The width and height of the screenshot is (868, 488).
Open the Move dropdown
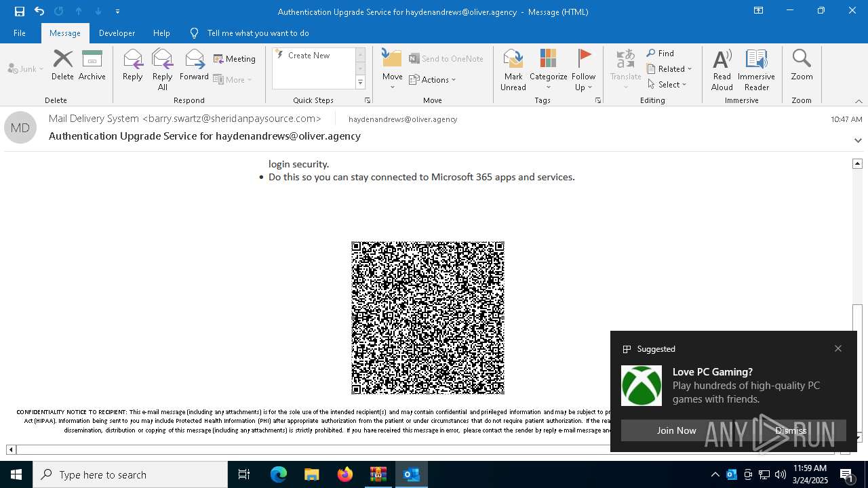[393, 70]
